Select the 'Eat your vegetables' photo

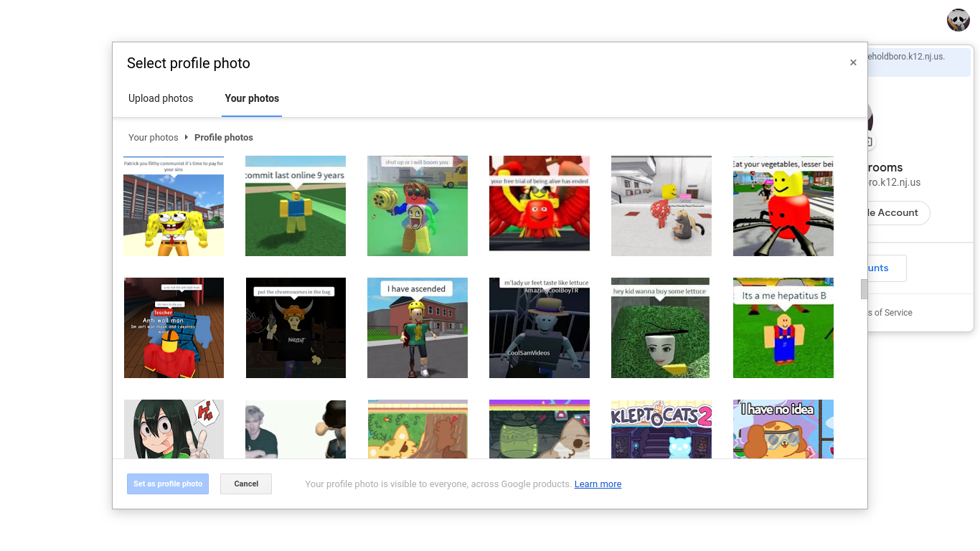click(783, 206)
